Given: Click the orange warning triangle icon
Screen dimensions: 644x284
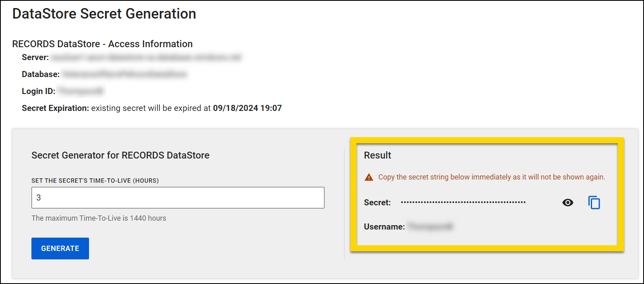Looking at the screenshot, I should [x=369, y=177].
